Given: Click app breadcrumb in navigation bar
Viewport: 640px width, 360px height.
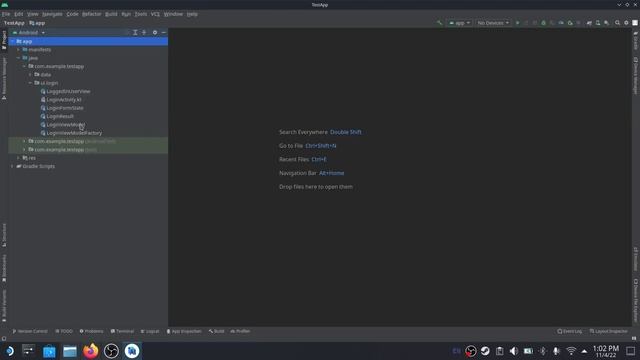Looking at the screenshot, I should [37, 23].
